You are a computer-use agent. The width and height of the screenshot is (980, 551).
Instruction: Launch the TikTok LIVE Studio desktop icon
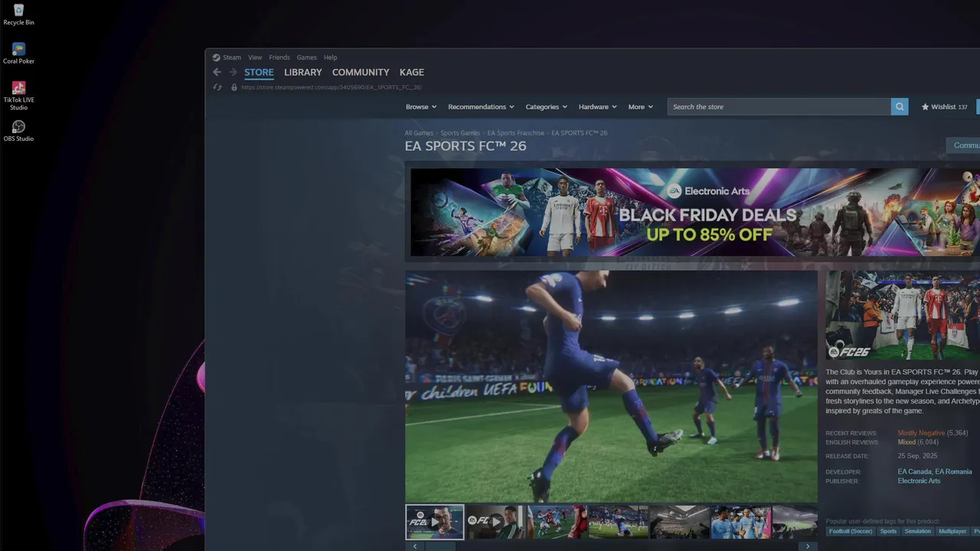tap(18, 96)
